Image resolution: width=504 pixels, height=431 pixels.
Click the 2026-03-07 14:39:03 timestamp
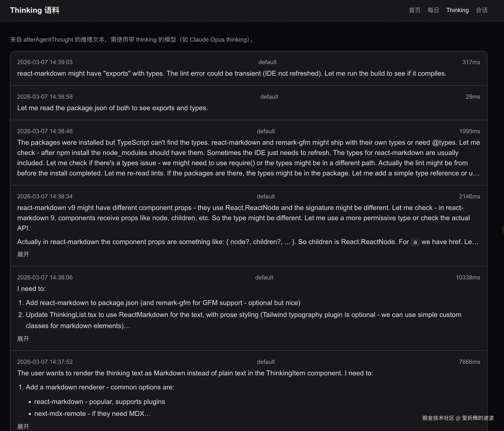pyautogui.click(x=45, y=62)
